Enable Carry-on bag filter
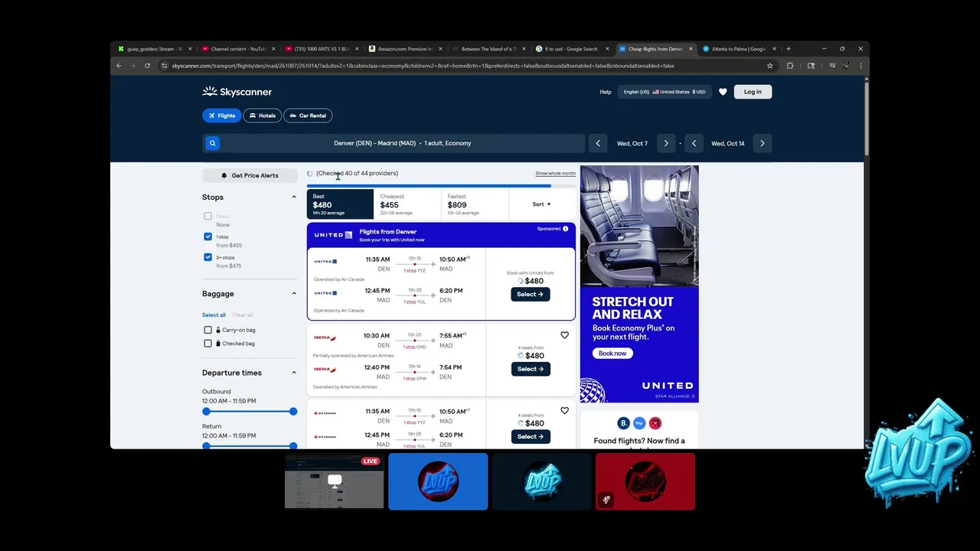 point(207,330)
